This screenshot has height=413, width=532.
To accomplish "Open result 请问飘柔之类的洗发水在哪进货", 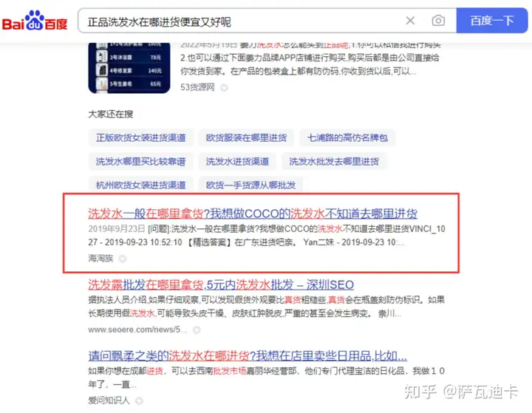I will pos(248,355).
